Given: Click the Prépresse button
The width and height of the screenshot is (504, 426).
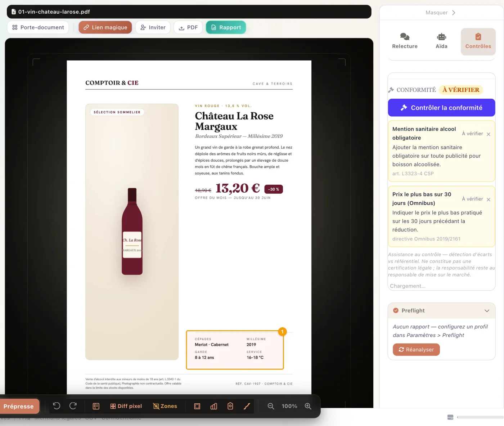Looking at the screenshot, I should tap(19, 406).
